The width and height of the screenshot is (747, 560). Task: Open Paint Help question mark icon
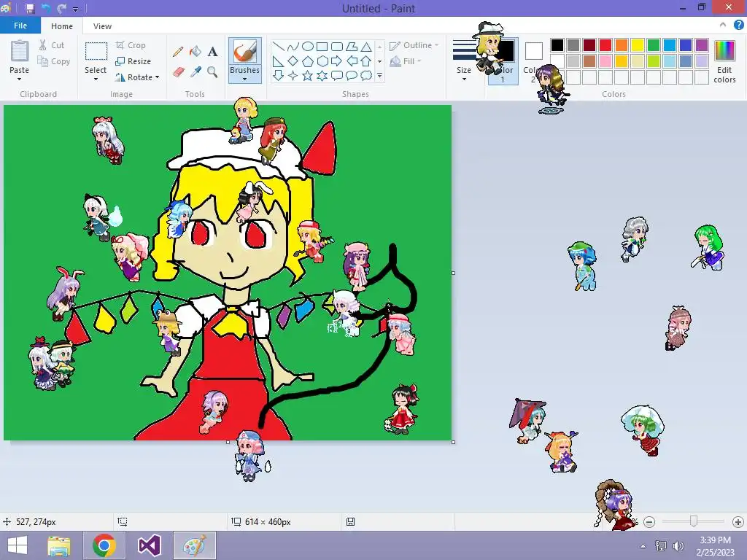[x=738, y=26]
